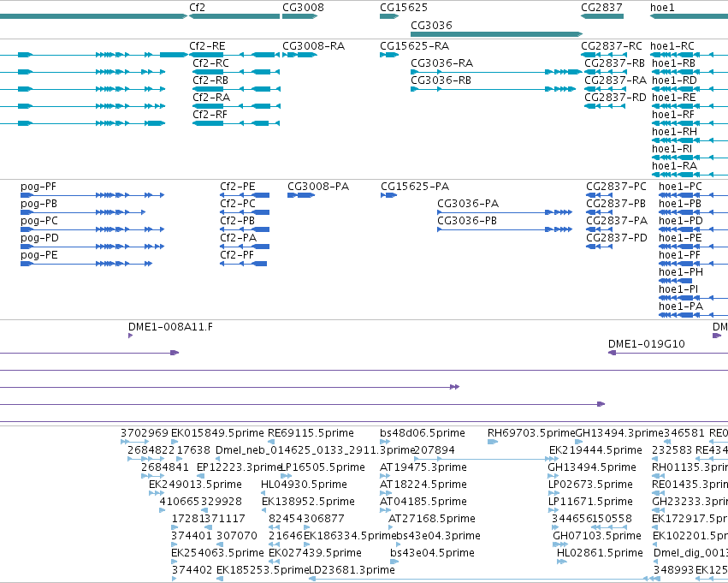Select EST HL04930.5prime
The image size is (728, 583).
pos(304,485)
